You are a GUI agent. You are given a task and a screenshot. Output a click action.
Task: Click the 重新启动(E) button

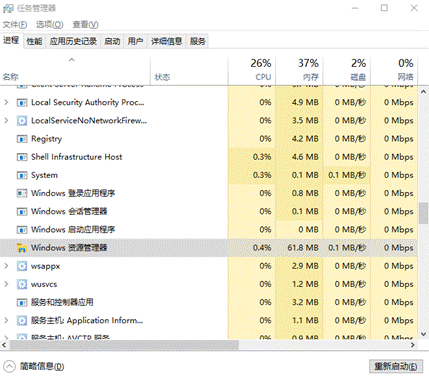tap(396, 366)
